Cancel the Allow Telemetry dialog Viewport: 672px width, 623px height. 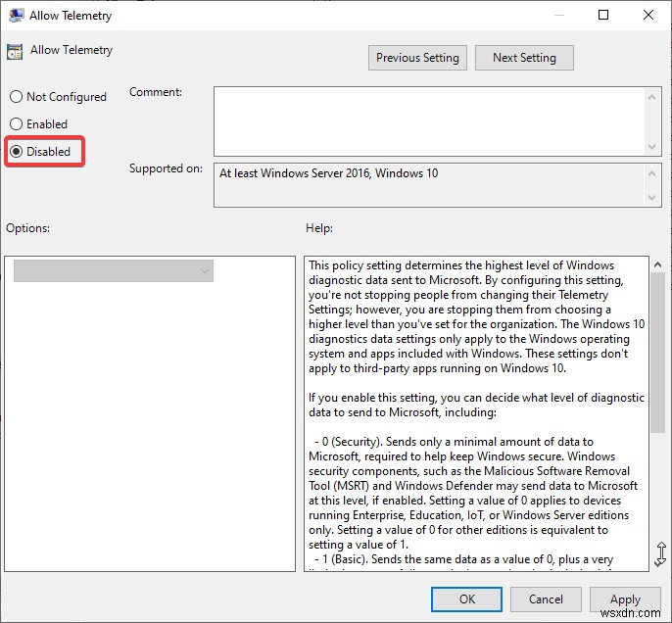pyautogui.click(x=546, y=599)
